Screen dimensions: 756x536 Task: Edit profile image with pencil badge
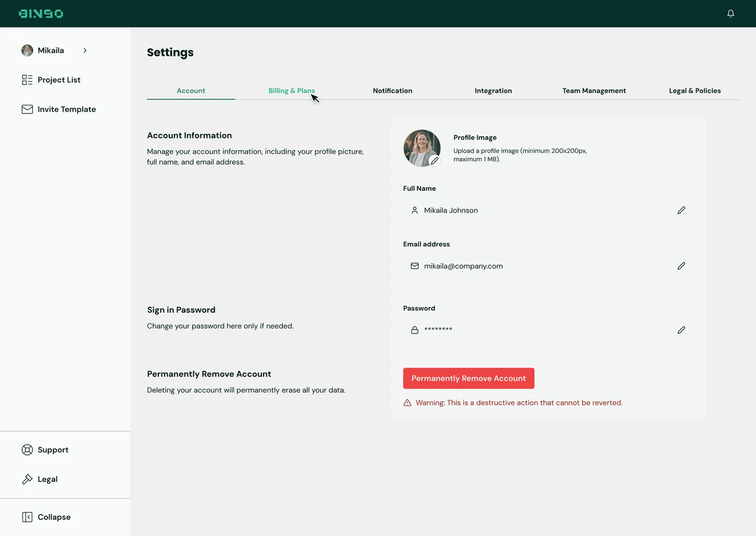pyautogui.click(x=435, y=160)
